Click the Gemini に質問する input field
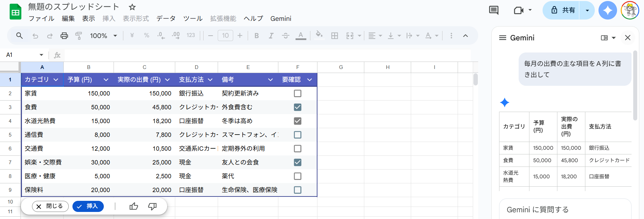 [564, 210]
